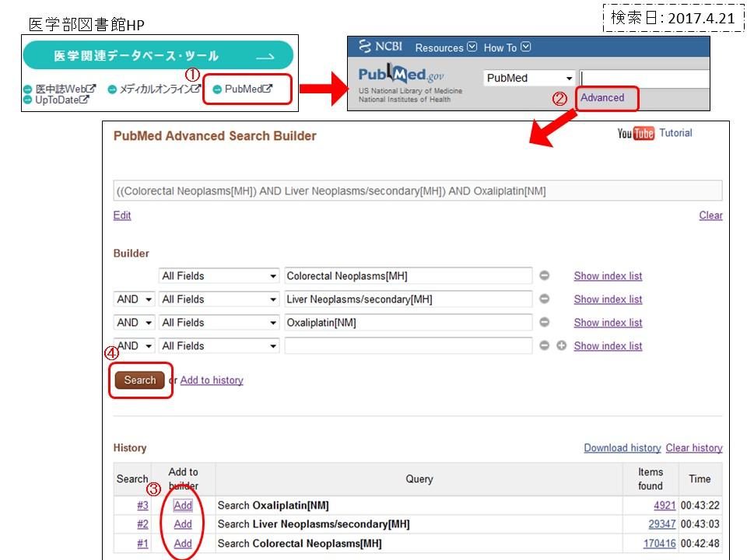Add search #1 Colorectal Neoplasms to builder
Viewport: 747px width, 560px height.
tap(183, 544)
